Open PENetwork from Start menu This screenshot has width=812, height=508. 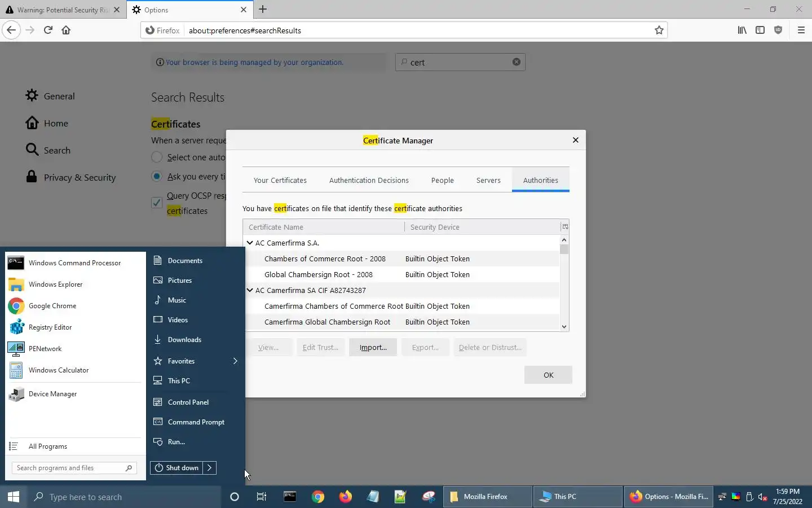point(74,349)
